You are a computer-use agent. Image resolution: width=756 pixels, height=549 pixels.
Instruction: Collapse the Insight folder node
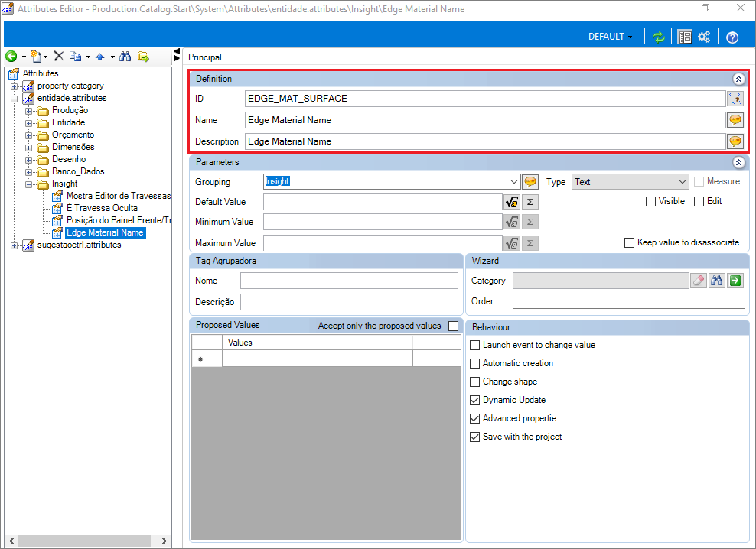point(28,184)
